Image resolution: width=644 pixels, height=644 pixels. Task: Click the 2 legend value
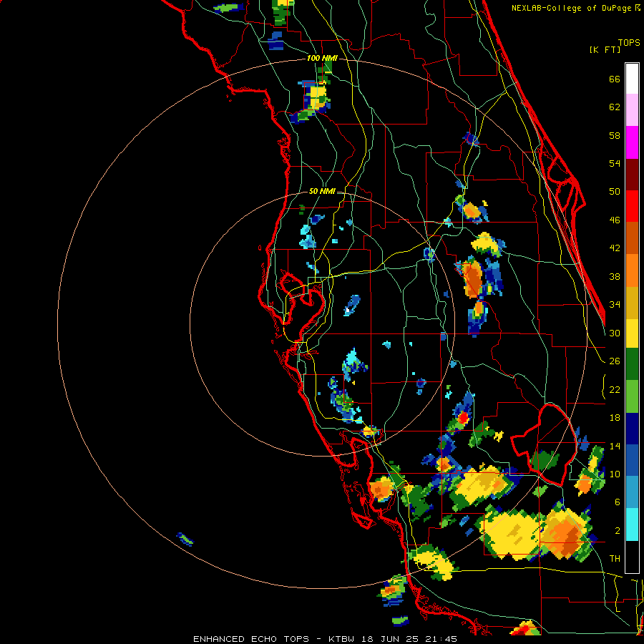(618, 531)
